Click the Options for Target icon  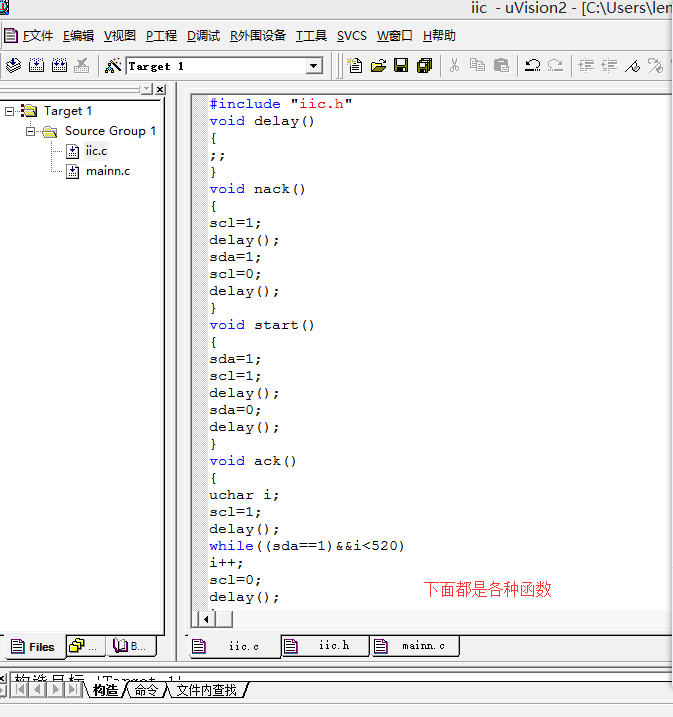[112, 65]
